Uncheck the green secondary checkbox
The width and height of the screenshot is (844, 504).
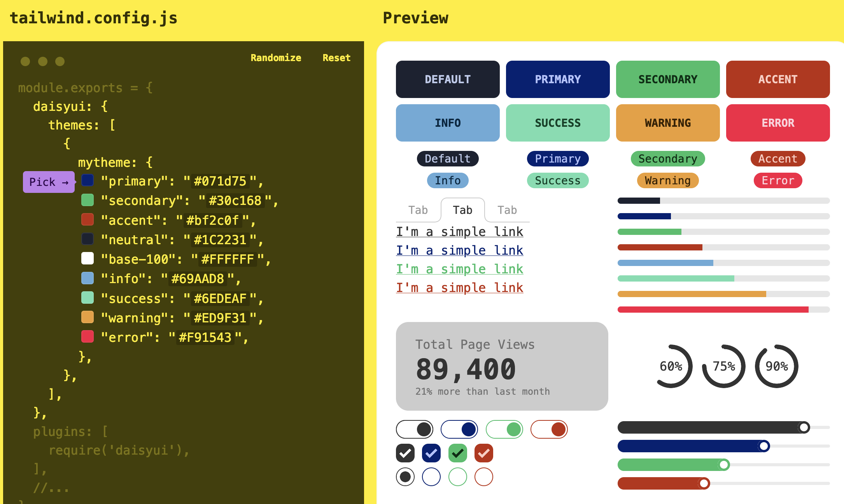coord(457,453)
